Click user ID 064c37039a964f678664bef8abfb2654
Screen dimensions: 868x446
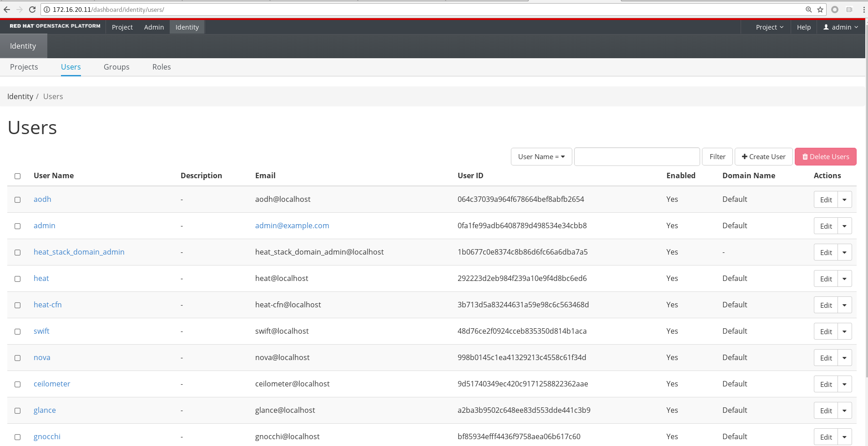(x=521, y=199)
